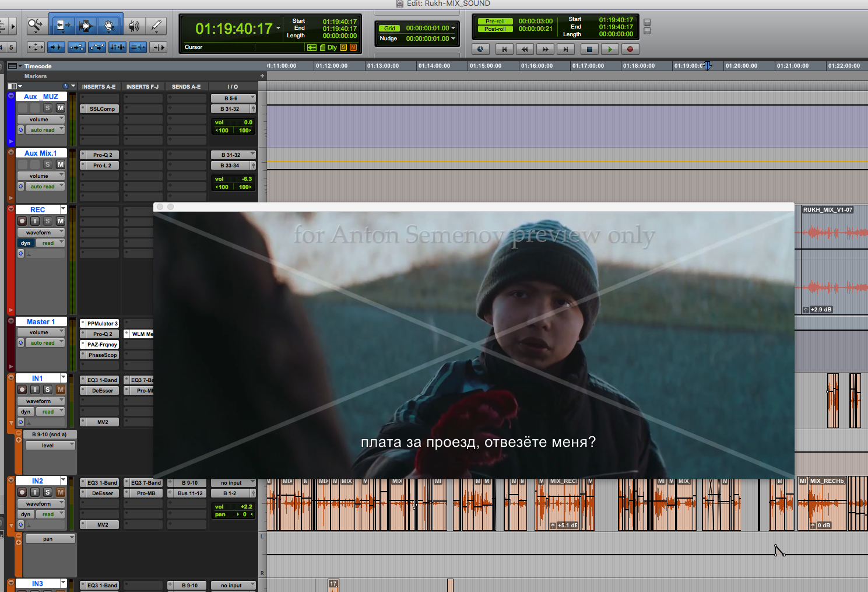Solo the IN1 track
Screen dimensions: 868x592
48,390
